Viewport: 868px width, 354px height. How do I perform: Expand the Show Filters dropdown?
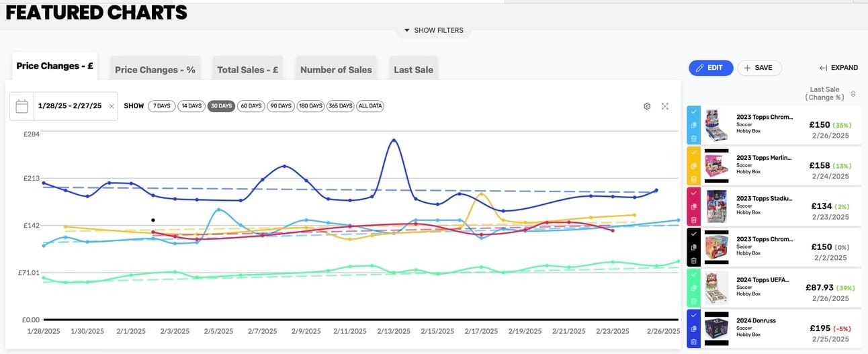[x=433, y=30]
